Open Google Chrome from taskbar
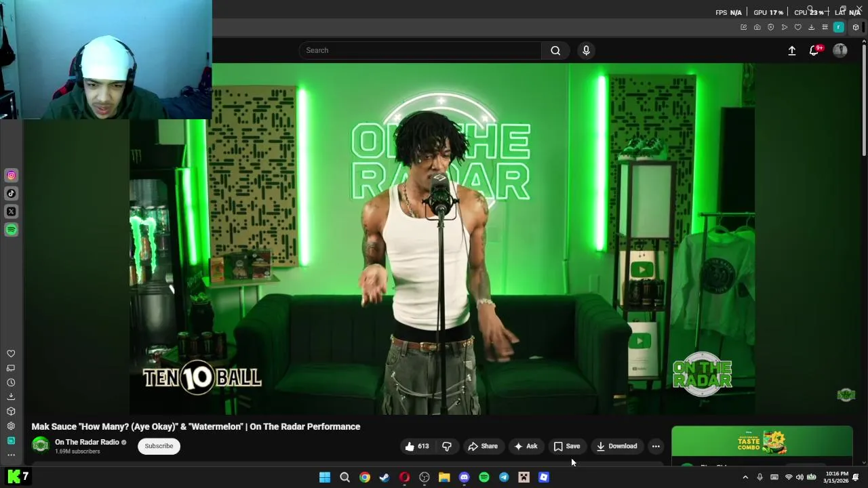Screen dimensions: 868x488 365,477
